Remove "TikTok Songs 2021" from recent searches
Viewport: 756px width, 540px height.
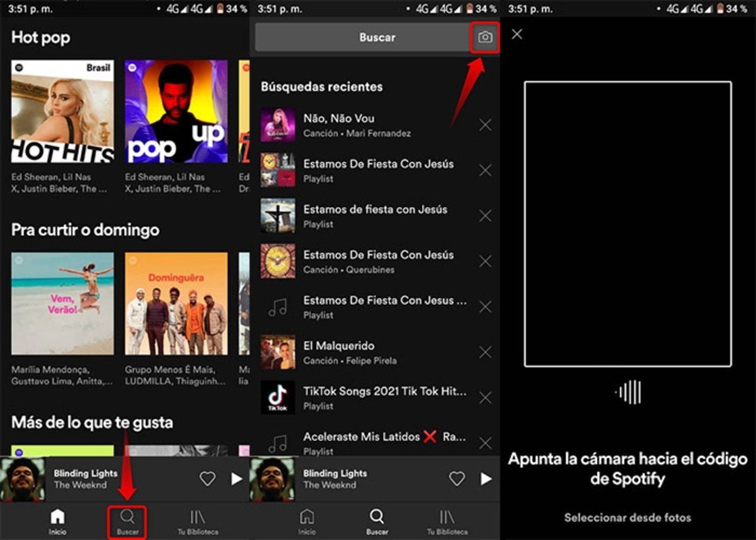coord(485,398)
